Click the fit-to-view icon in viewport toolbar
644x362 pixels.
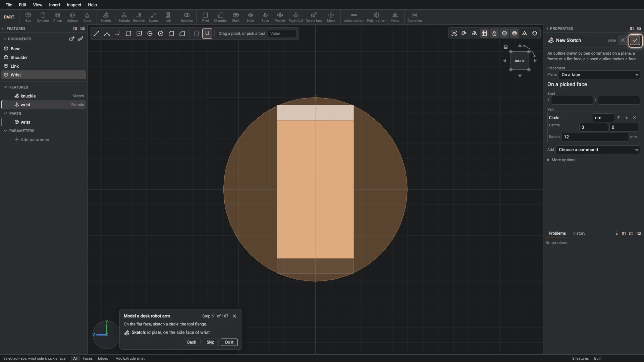point(454,33)
